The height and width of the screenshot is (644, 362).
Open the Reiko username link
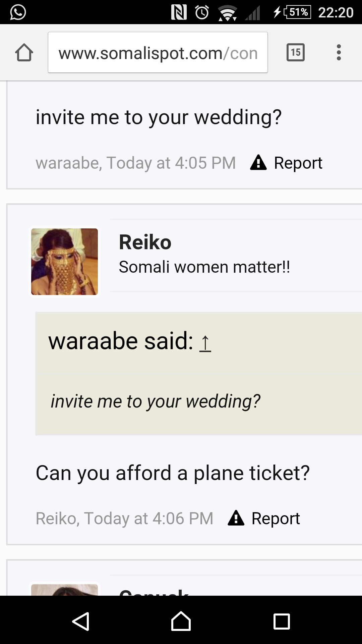(145, 242)
